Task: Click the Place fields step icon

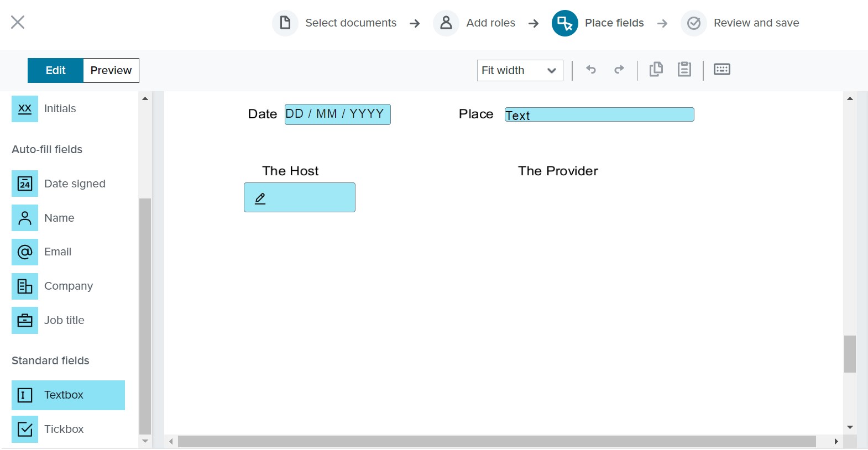Action: pos(565,23)
